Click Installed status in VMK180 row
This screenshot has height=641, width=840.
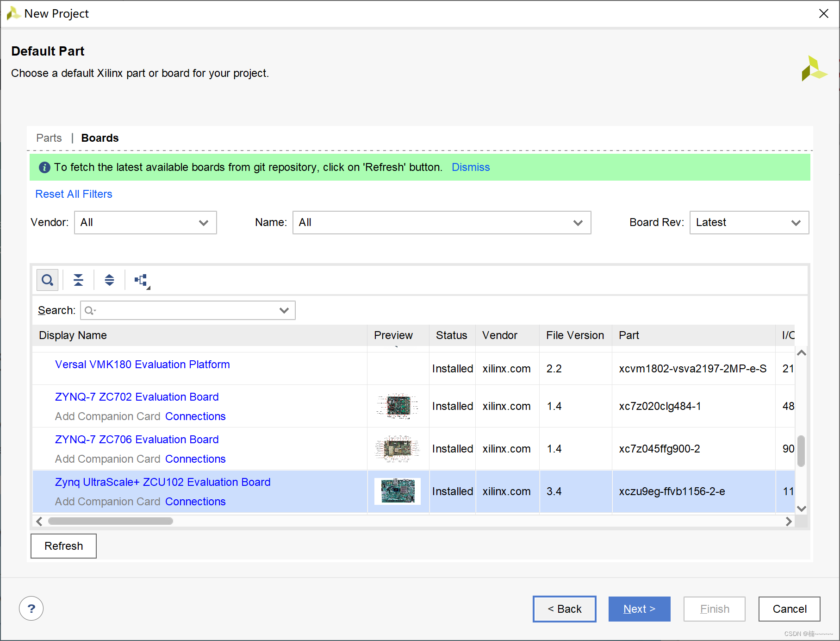[x=453, y=369]
